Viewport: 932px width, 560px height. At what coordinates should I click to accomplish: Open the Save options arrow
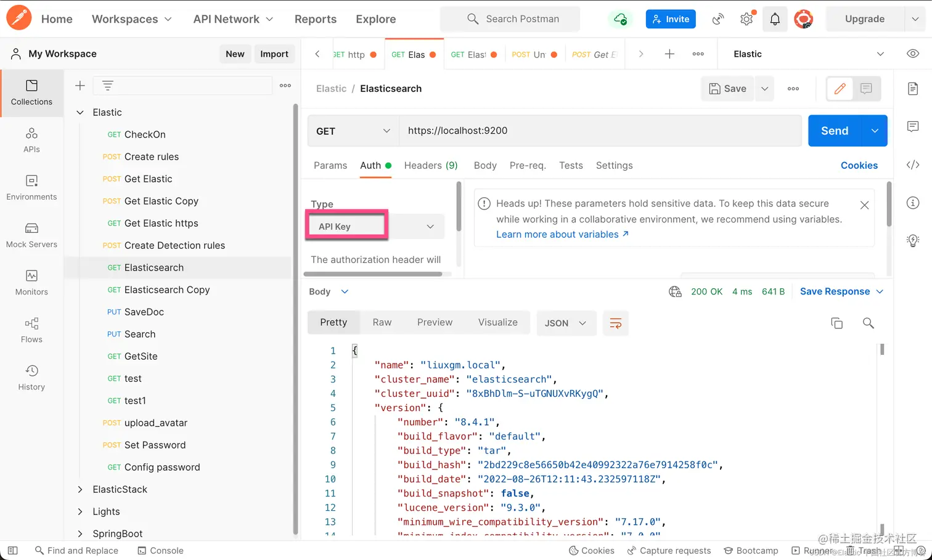(764, 89)
